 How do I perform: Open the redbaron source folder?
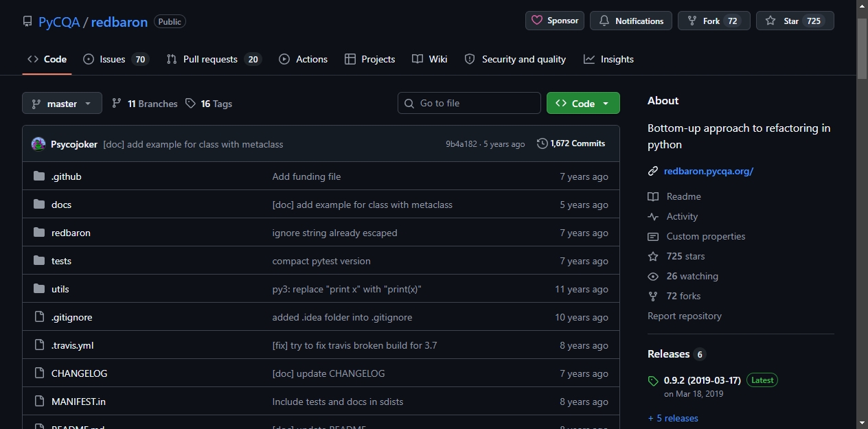click(x=71, y=233)
